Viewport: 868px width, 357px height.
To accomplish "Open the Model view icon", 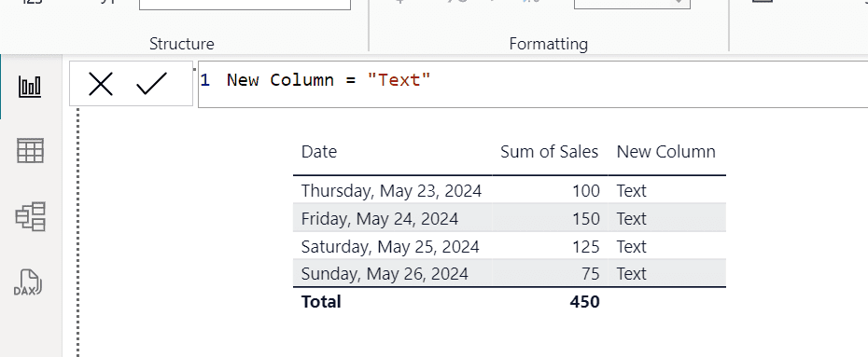I will coord(30,216).
